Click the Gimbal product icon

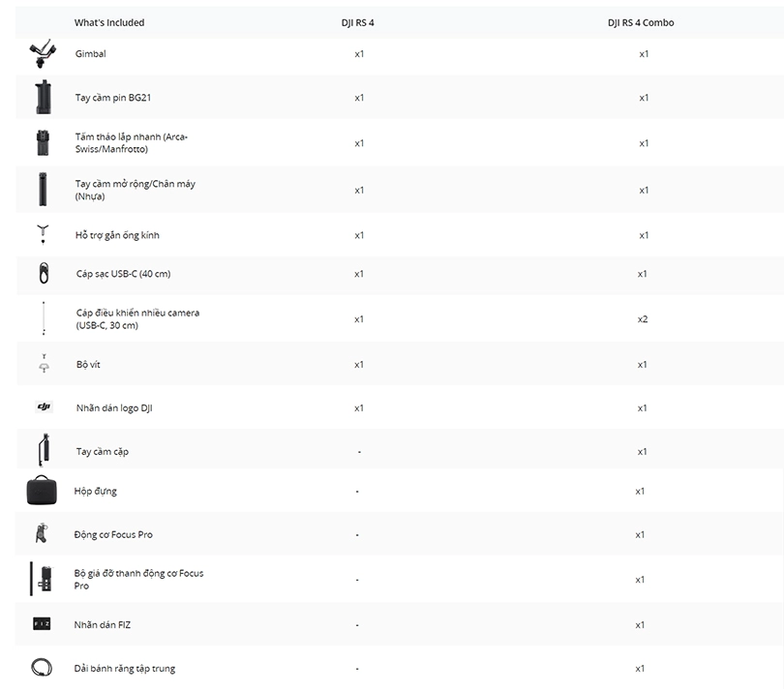[x=42, y=53]
